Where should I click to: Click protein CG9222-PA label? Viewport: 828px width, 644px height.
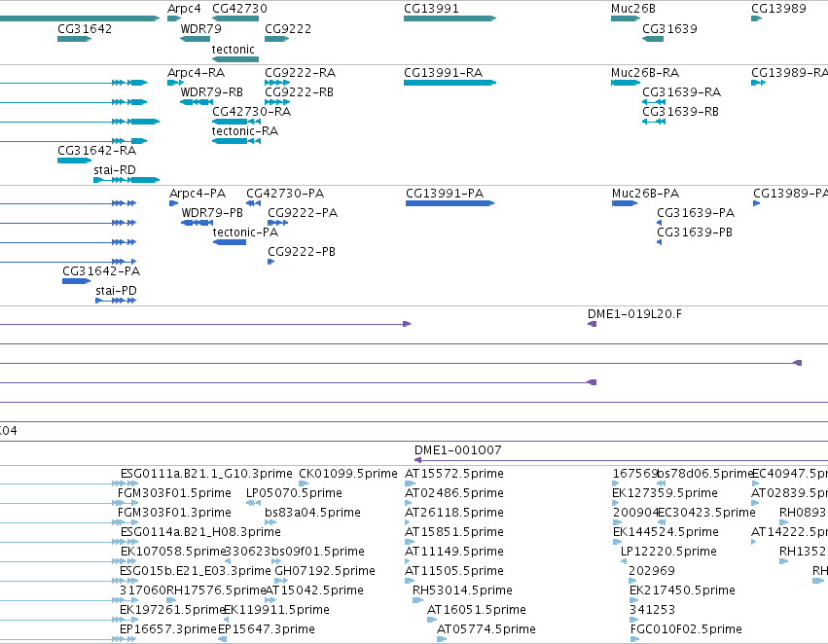tap(303, 213)
